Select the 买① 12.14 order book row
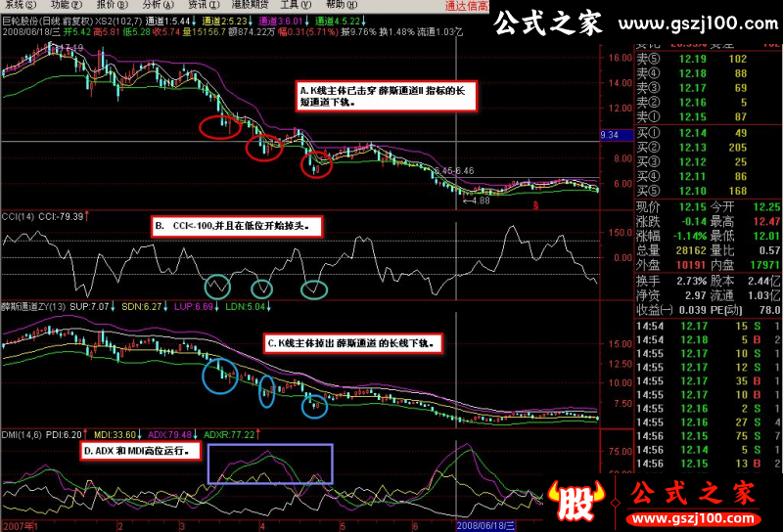Viewport: 783px width, 532px height. [x=708, y=133]
